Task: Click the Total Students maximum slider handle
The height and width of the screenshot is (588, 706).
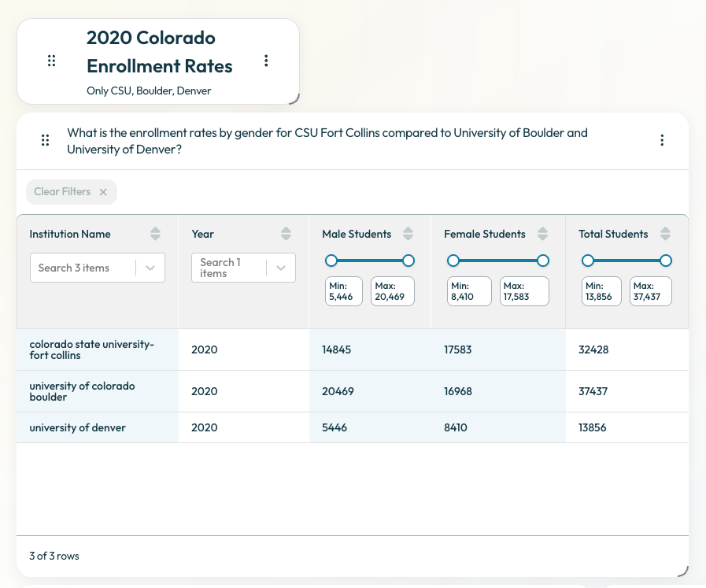Action: tap(666, 261)
